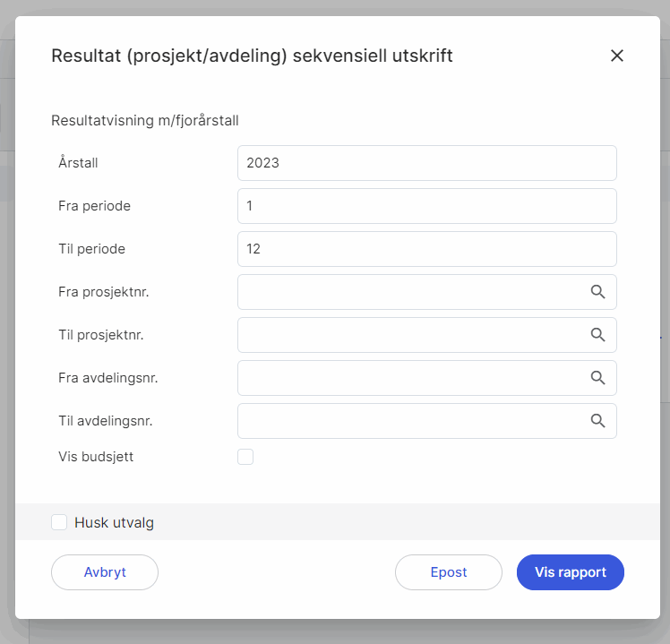This screenshot has width=670, height=644.
Task: Click magnifier icon for Til prosjektnr.
Action: [x=597, y=335]
